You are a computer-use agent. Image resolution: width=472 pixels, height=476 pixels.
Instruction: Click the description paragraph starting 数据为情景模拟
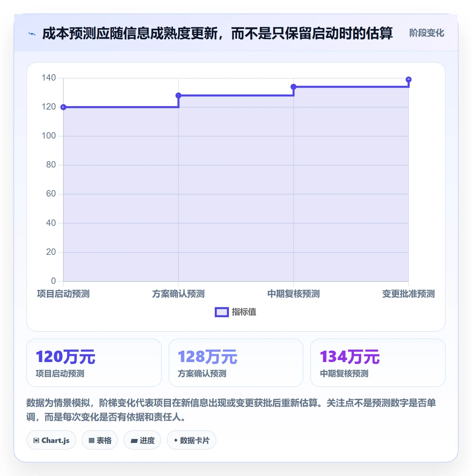coord(231,410)
